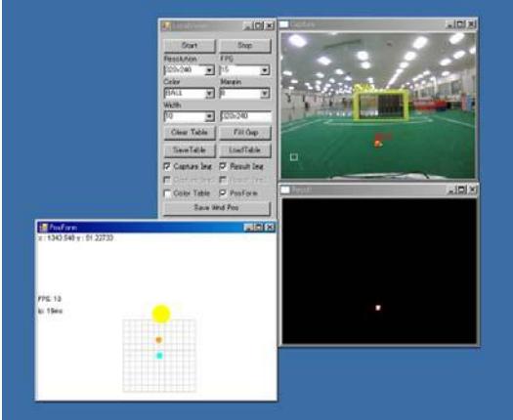Screen dimensions: 513x420
Task: Click the Fill Gap button
Action: 245,133
